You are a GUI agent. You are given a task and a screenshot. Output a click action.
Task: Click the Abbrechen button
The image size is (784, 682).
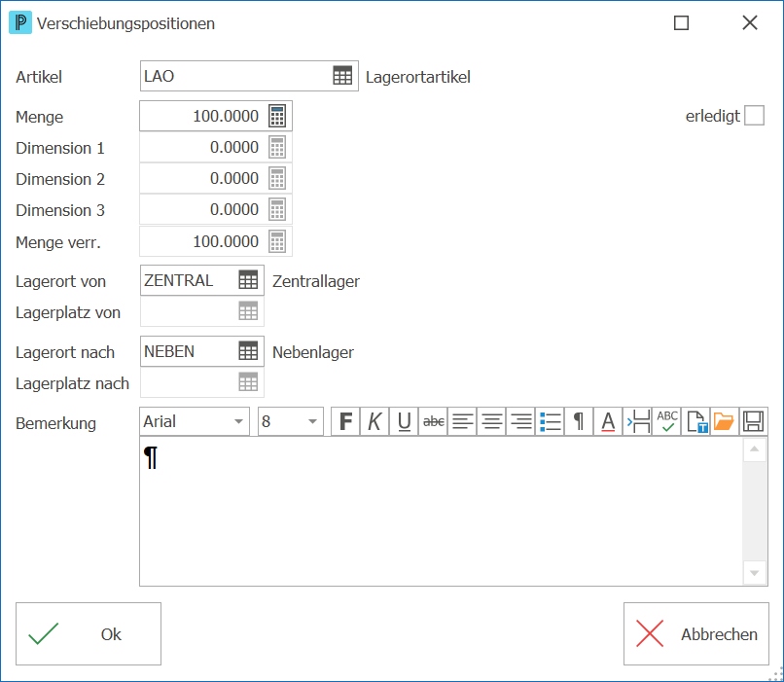pos(696,634)
